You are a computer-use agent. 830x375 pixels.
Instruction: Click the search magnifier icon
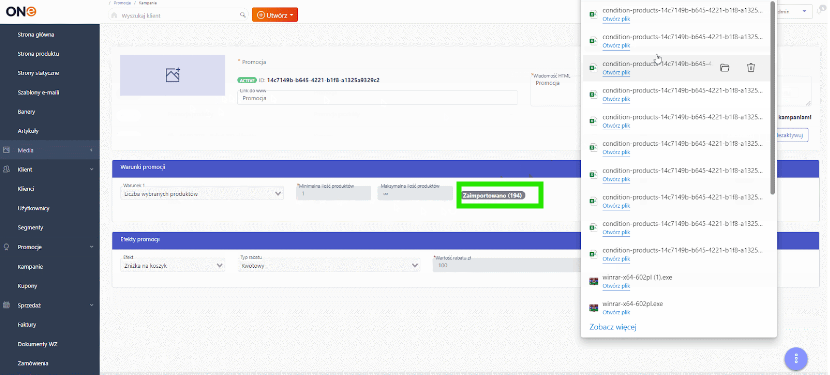tap(242, 15)
